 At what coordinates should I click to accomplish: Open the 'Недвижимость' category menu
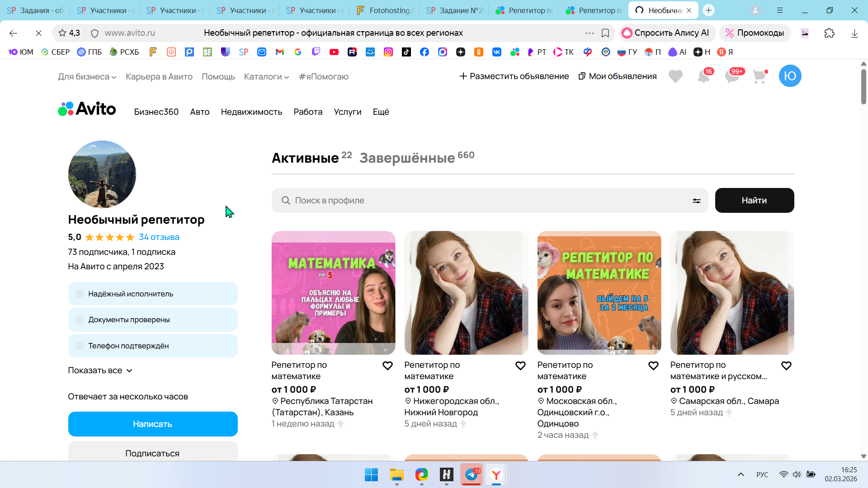[251, 112]
